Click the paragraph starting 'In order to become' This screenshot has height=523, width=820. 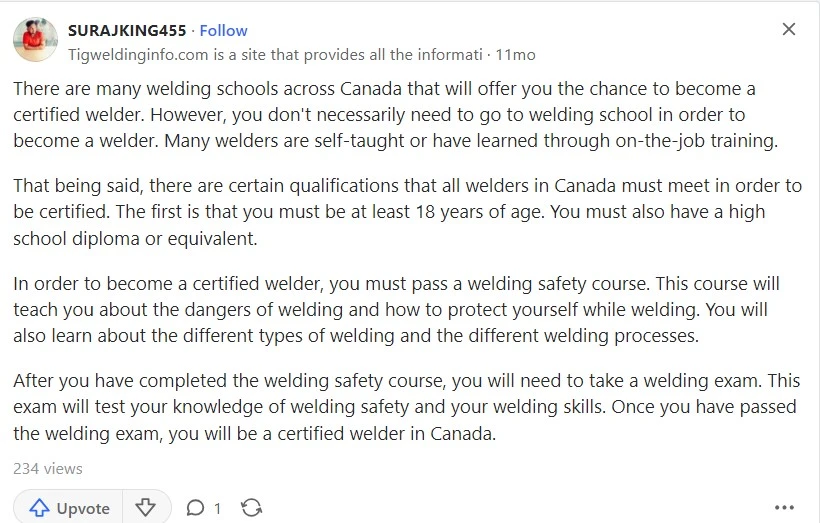pos(396,310)
